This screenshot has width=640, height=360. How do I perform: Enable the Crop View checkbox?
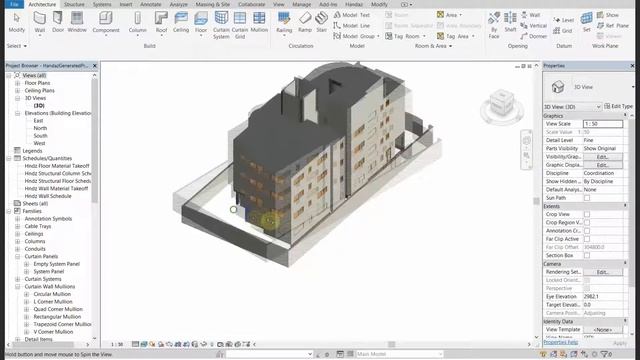(587, 214)
